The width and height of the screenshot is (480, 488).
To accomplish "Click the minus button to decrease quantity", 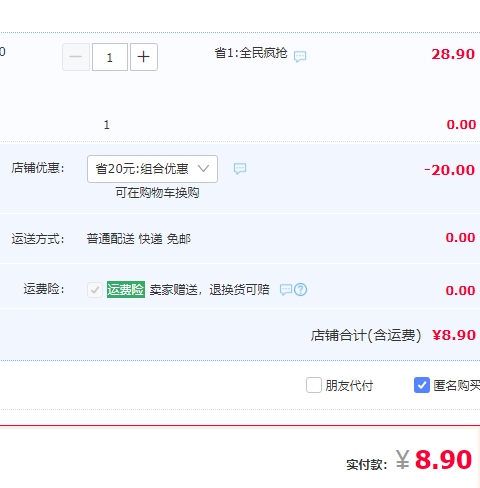I will click(x=76, y=57).
